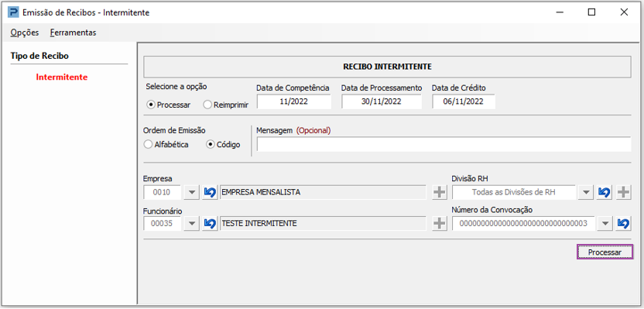Choose Código emission order
The image size is (644, 309).
point(211,145)
